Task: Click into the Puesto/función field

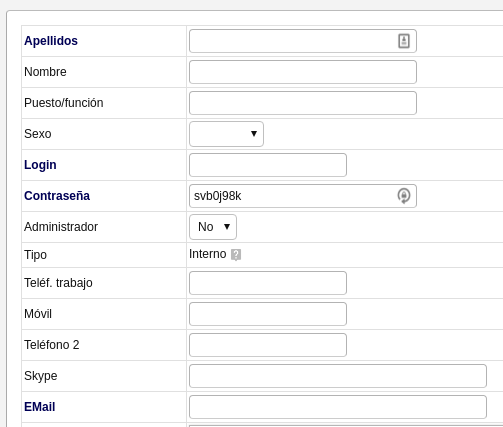Action: pos(303,103)
